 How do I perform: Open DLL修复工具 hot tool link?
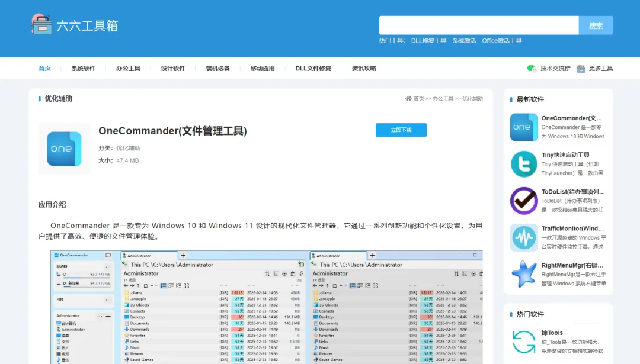click(x=428, y=41)
